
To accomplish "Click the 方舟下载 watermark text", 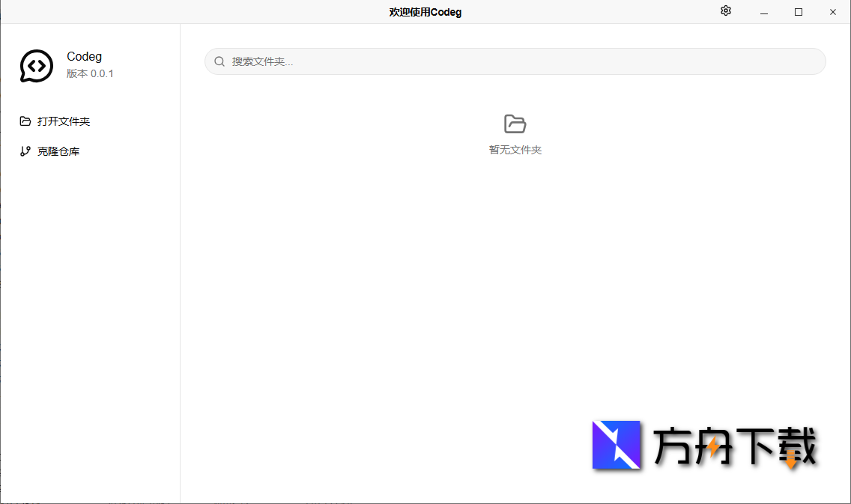I will coord(734,446).
